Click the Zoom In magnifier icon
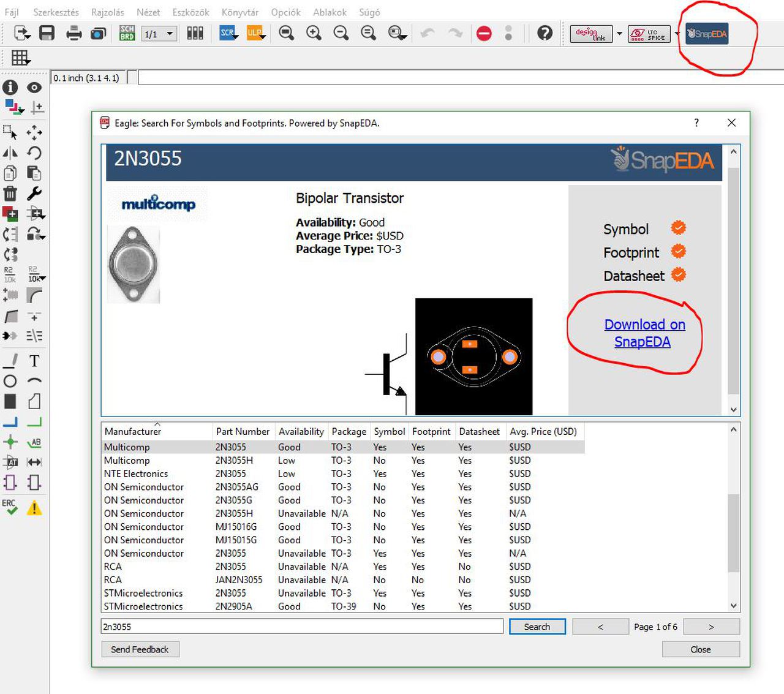784x694 pixels. (314, 33)
